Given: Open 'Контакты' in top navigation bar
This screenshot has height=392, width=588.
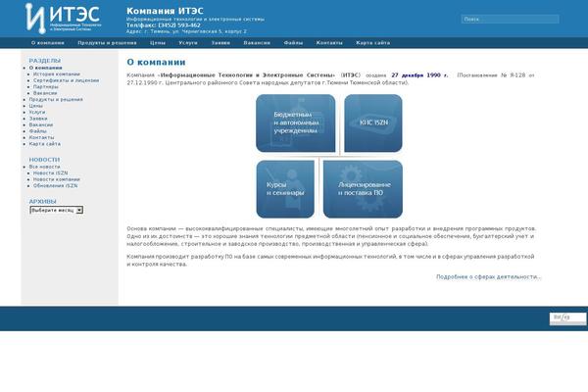Looking at the screenshot, I should [329, 43].
